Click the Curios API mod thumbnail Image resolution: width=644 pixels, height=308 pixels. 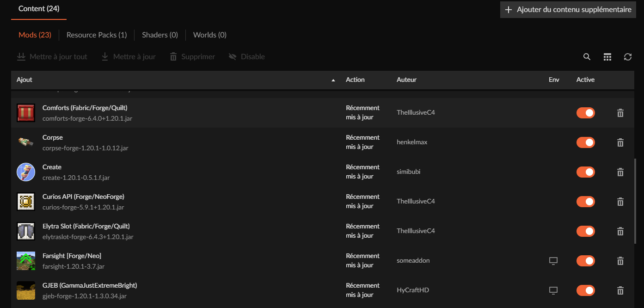click(x=26, y=202)
